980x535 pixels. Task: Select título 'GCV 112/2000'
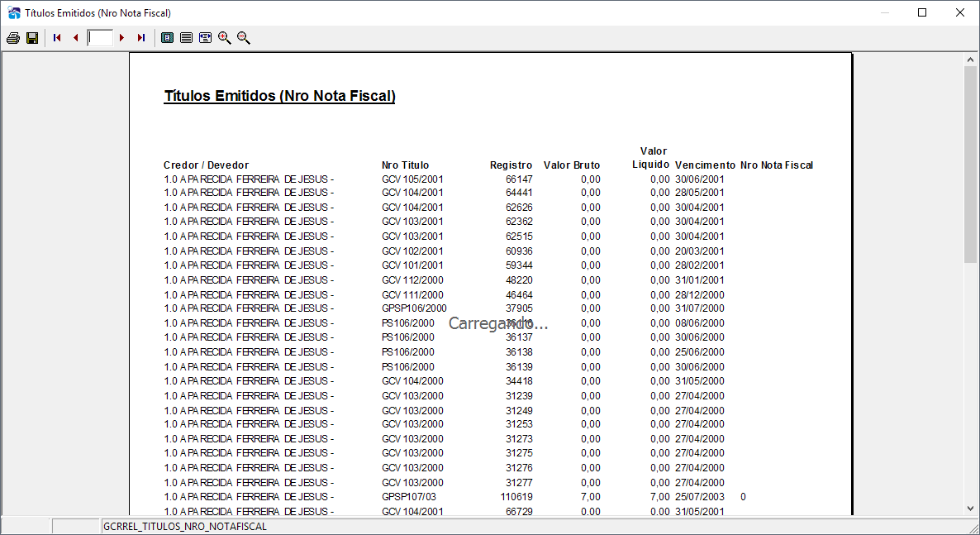(x=412, y=280)
